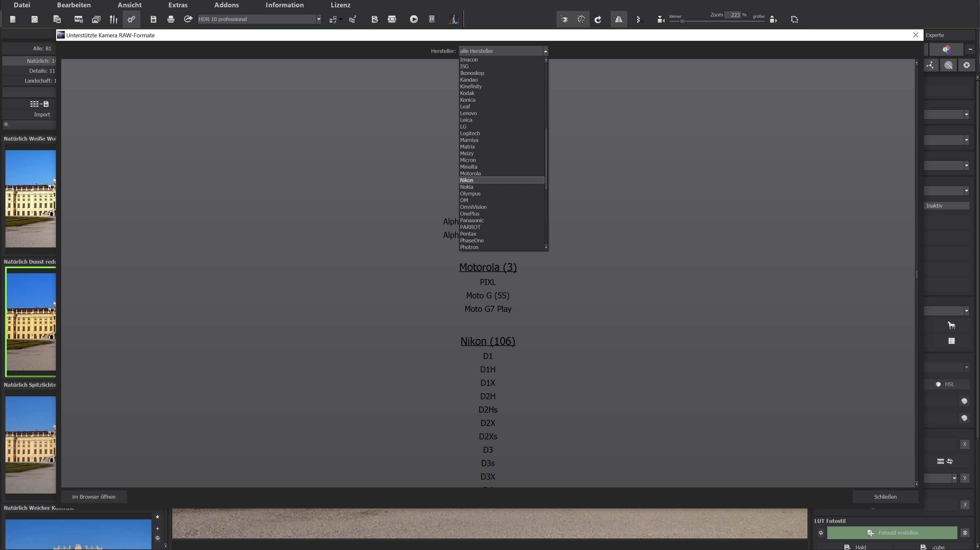Image resolution: width=980 pixels, height=550 pixels.
Task: Click the zoom slider handle
Action: 682,21
